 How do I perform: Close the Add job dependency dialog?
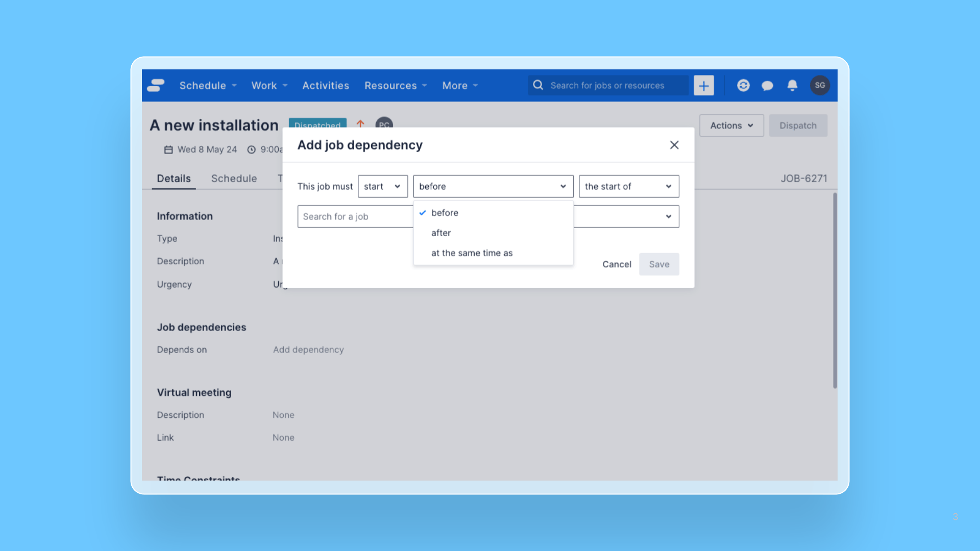(x=674, y=145)
